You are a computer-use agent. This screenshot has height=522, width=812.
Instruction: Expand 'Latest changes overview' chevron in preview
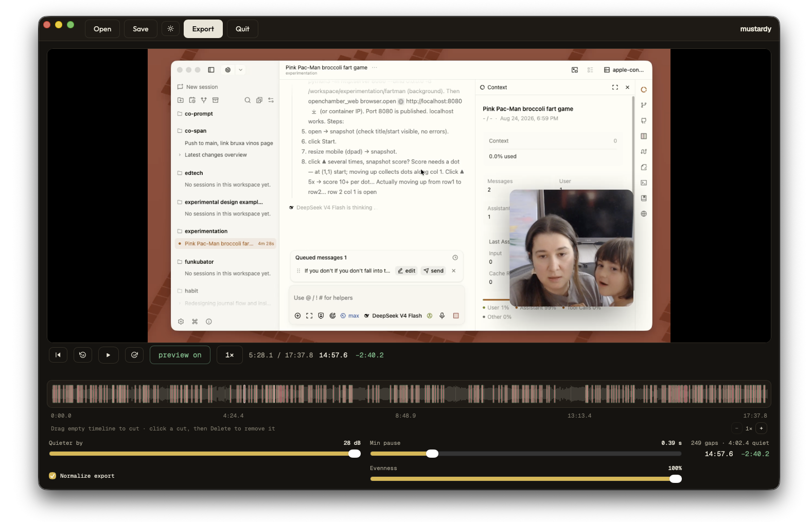tap(180, 155)
